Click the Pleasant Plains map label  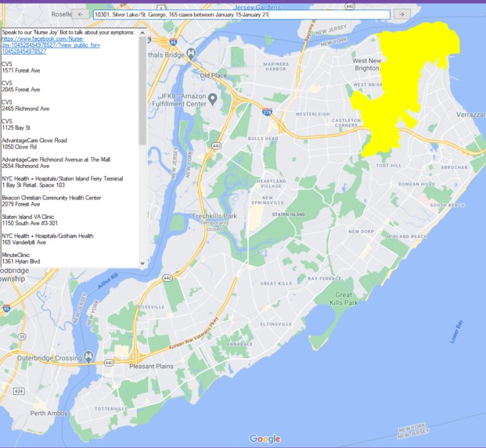tap(151, 366)
